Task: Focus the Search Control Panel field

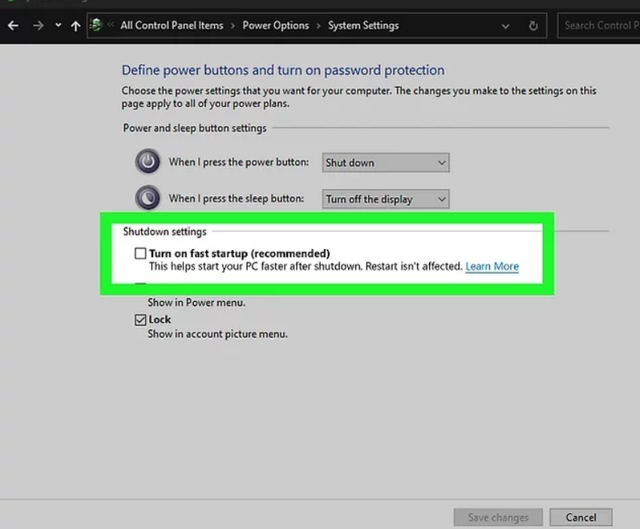Action: tap(598, 25)
